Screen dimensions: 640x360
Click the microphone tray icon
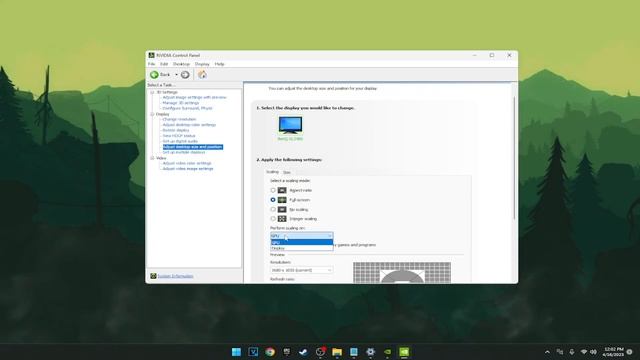click(x=572, y=352)
